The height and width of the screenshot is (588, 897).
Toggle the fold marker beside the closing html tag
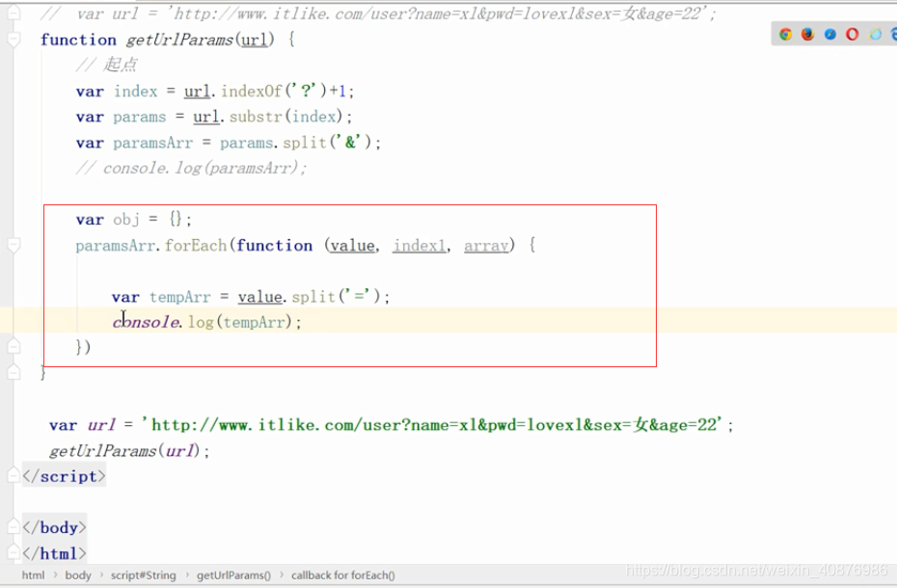pyautogui.click(x=14, y=552)
